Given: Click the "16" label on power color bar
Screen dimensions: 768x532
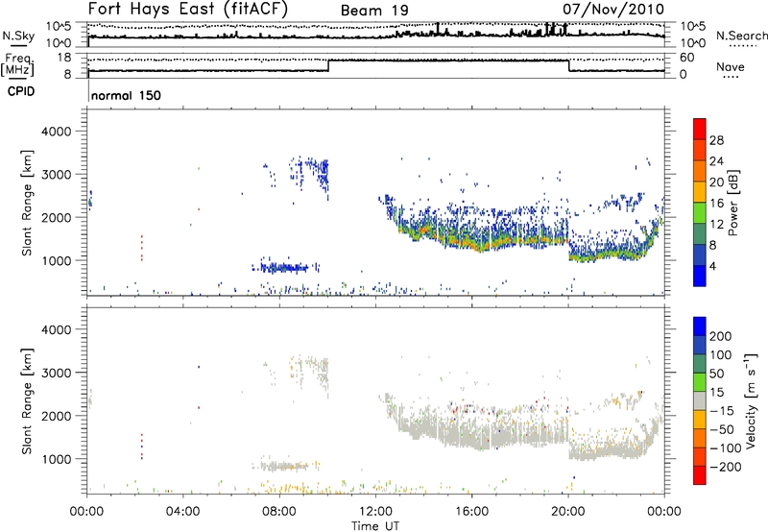Looking at the screenshot, I should point(716,204).
